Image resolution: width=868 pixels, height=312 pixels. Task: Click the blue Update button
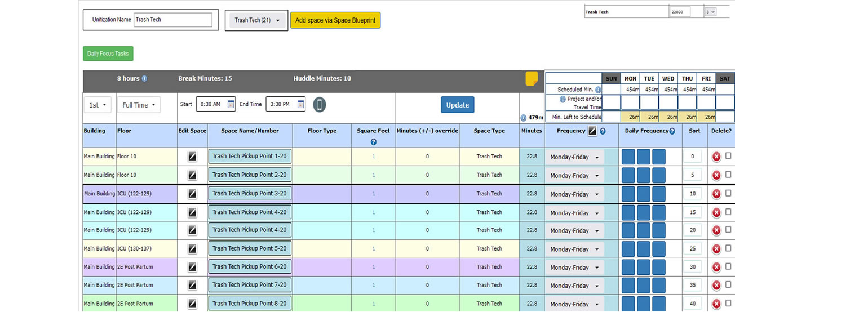457,105
